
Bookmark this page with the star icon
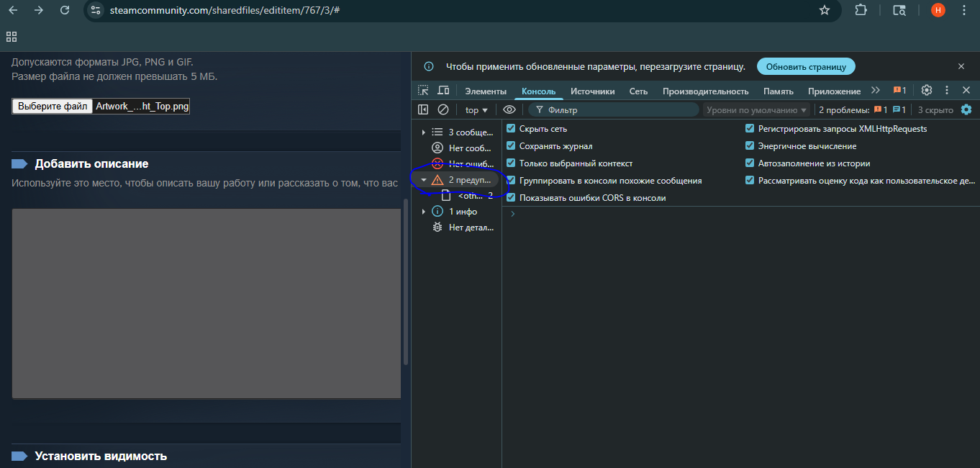tap(825, 10)
